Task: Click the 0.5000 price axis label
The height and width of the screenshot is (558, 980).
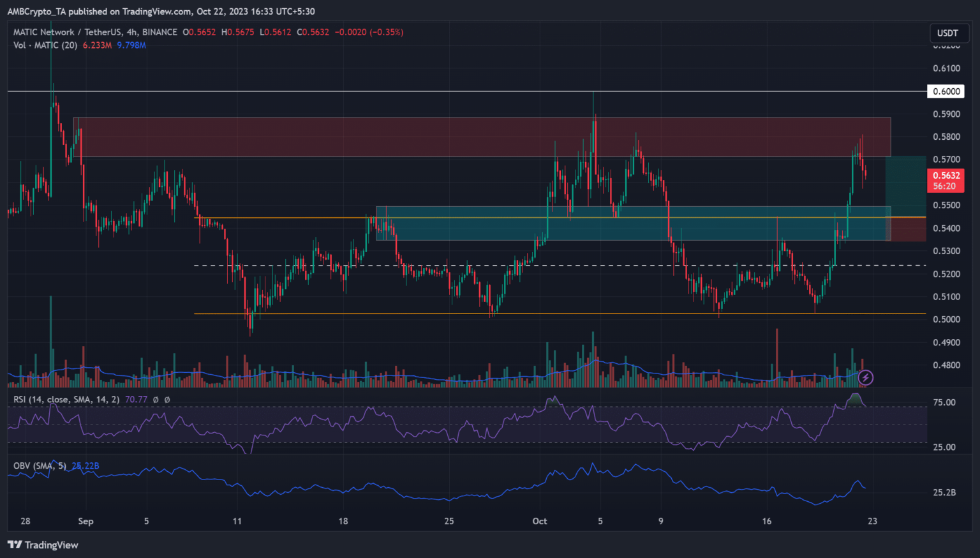Action: pos(946,319)
